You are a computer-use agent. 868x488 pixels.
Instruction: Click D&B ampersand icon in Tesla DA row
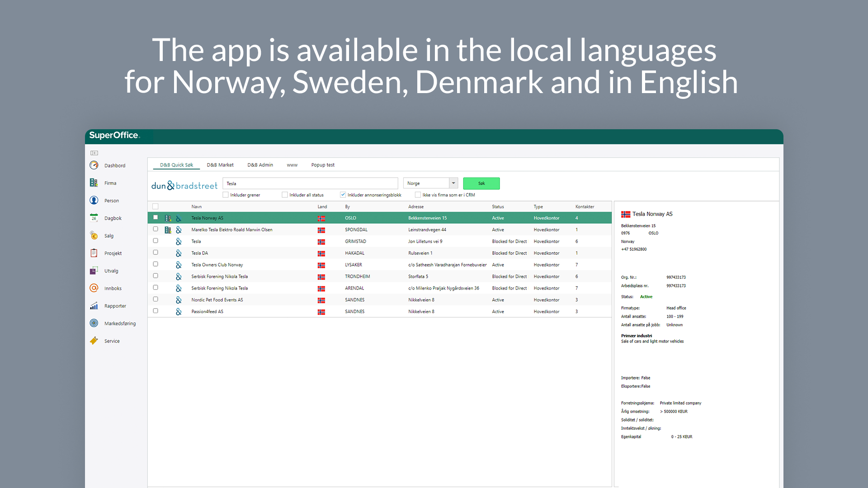(179, 253)
